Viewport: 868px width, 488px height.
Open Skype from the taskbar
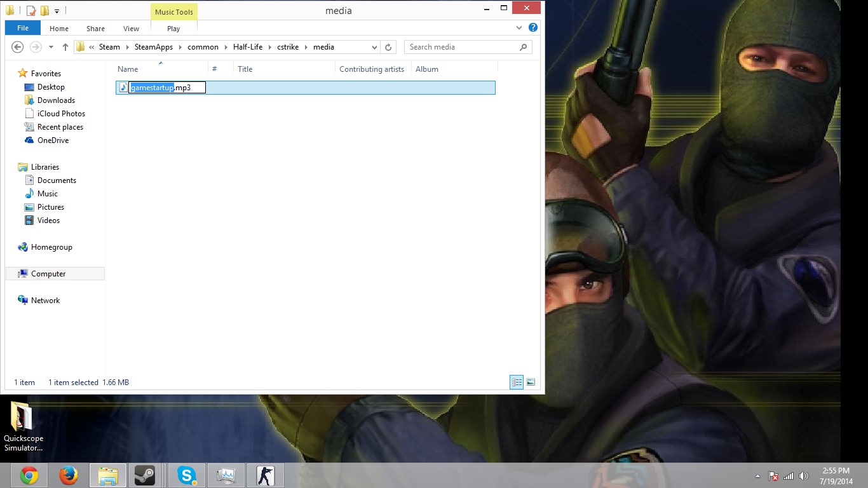tap(187, 475)
